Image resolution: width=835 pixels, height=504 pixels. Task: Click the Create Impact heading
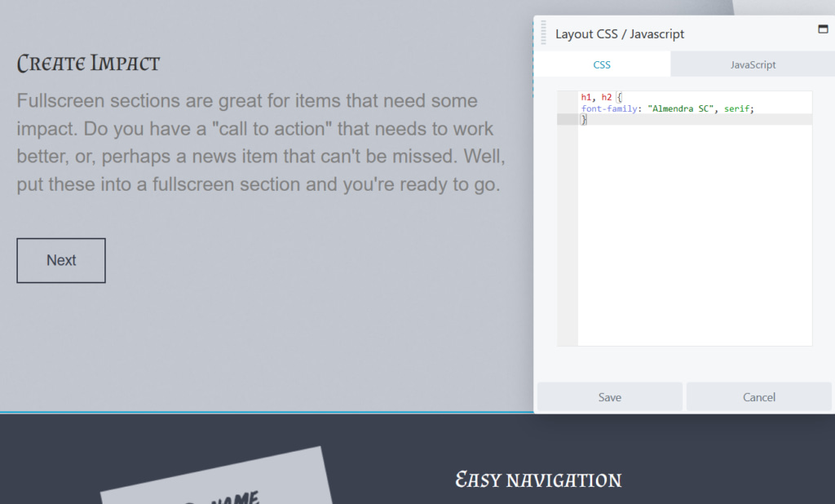[88, 62]
